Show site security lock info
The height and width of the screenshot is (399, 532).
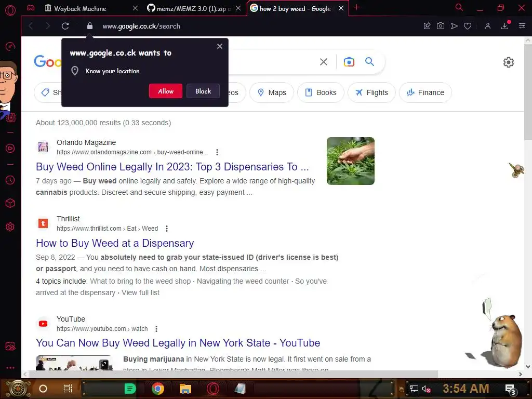tap(90, 26)
